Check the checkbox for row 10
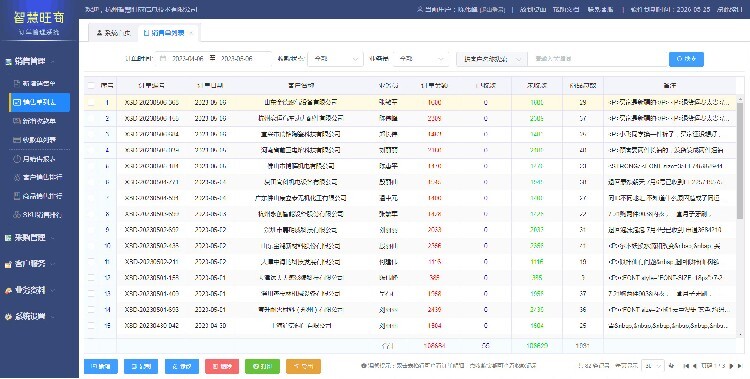 [91, 245]
